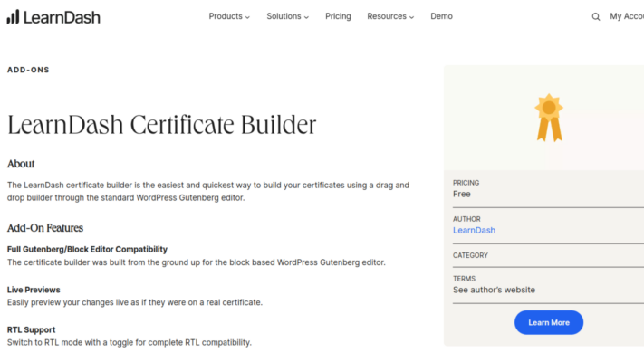Open the Demo page
The image size is (644, 362).
(441, 16)
